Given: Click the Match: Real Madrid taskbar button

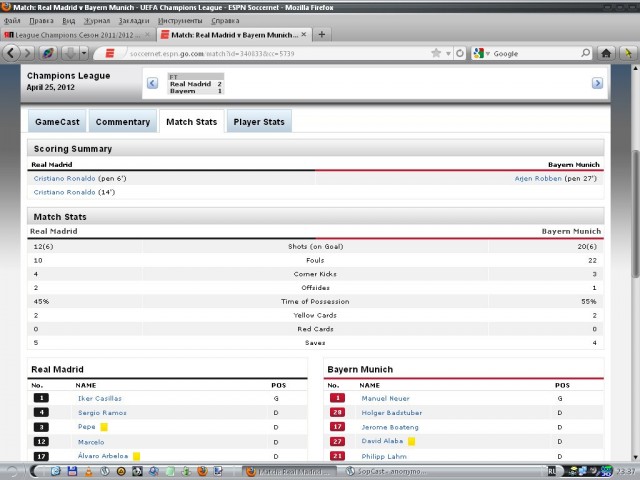Looking at the screenshot, I should [x=289, y=471].
